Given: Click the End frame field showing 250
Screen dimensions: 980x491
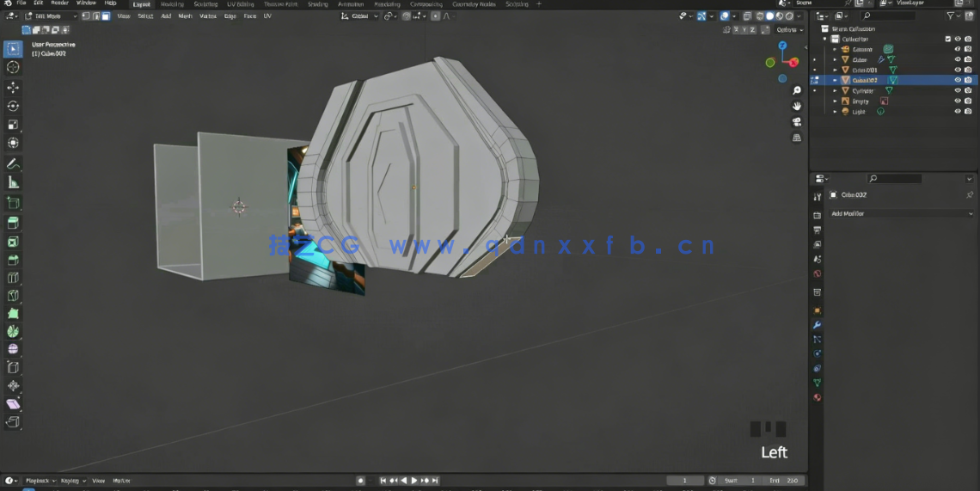Looking at the screenshot, I should pyautogui.click(x=785, y=481).
